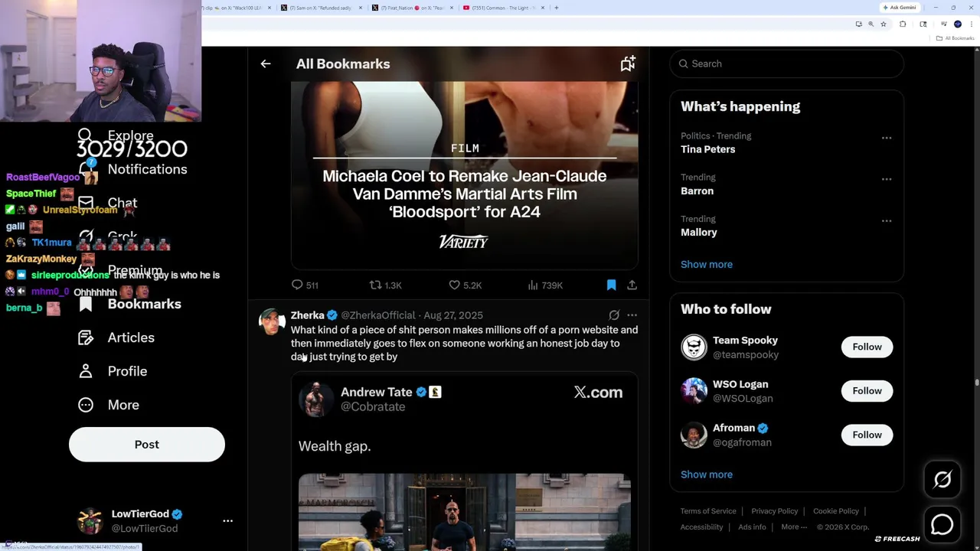Go back using the All Bookmarks arrow
The width and height of the screenshot is (980, 551).
(266, 64)
